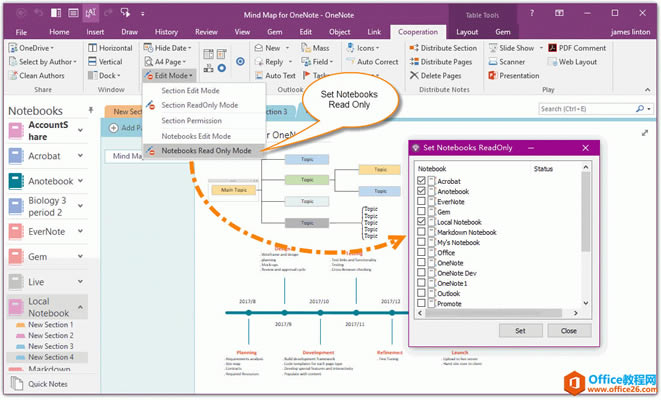Expand the Acrobat notebook in sidebar

pyautogui.click(x=80, y=156)
